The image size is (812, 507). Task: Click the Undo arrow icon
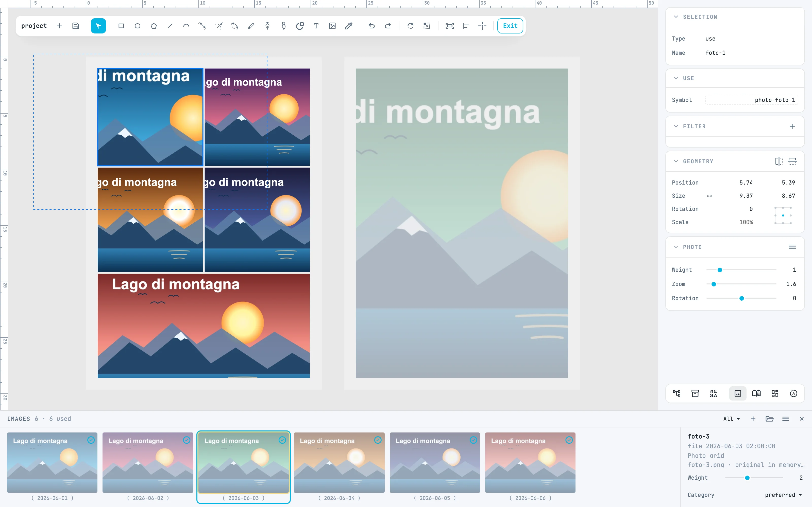point(371,26)
